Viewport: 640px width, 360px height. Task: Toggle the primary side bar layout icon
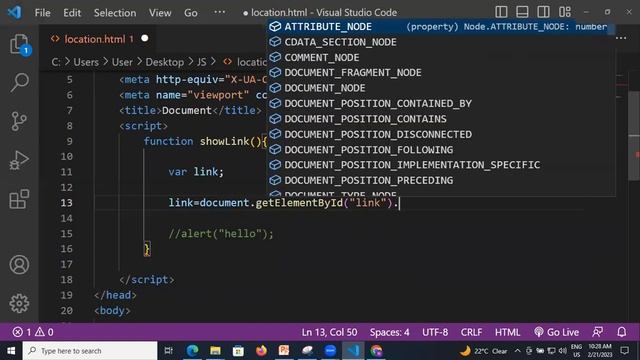point(501,12)
